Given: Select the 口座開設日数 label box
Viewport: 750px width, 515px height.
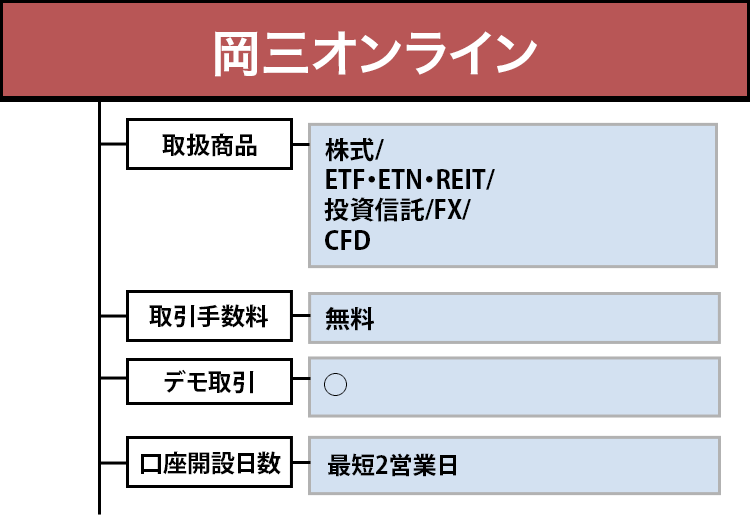Looking at the screenshot, I should pos(209,464).
